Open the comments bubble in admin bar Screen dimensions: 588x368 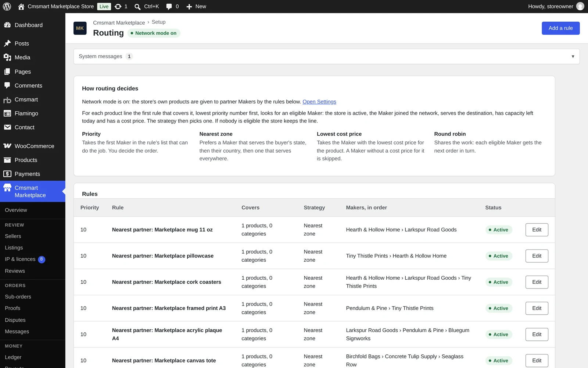[169, 7]
